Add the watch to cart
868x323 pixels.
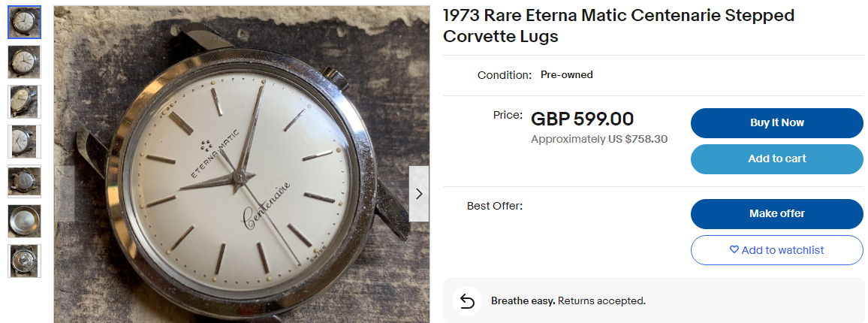[x=776, y=158]
